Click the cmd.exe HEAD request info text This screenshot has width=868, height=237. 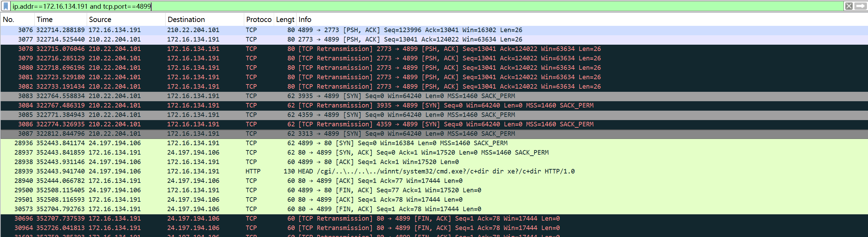tap(436, 171)
